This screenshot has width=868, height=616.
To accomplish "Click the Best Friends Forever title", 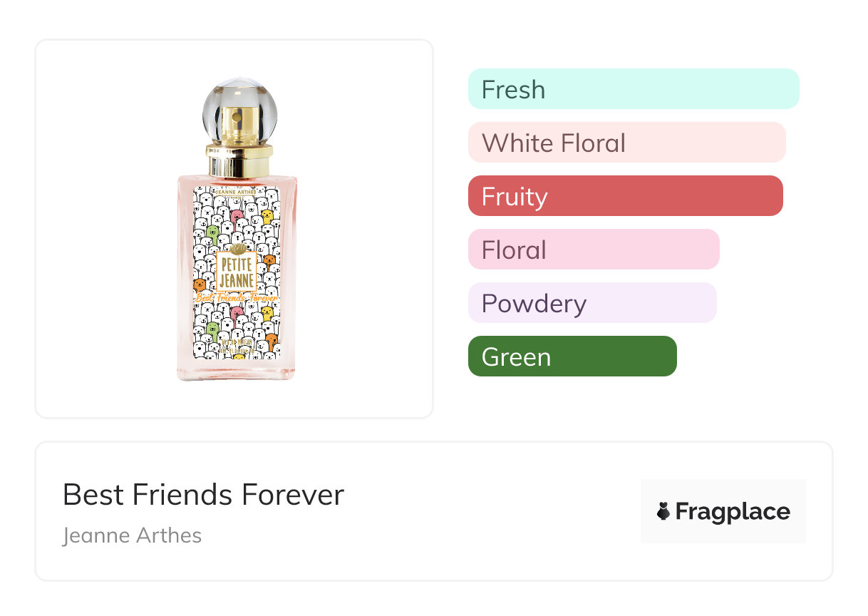I will pyautogui.click(x=203, y=494).
